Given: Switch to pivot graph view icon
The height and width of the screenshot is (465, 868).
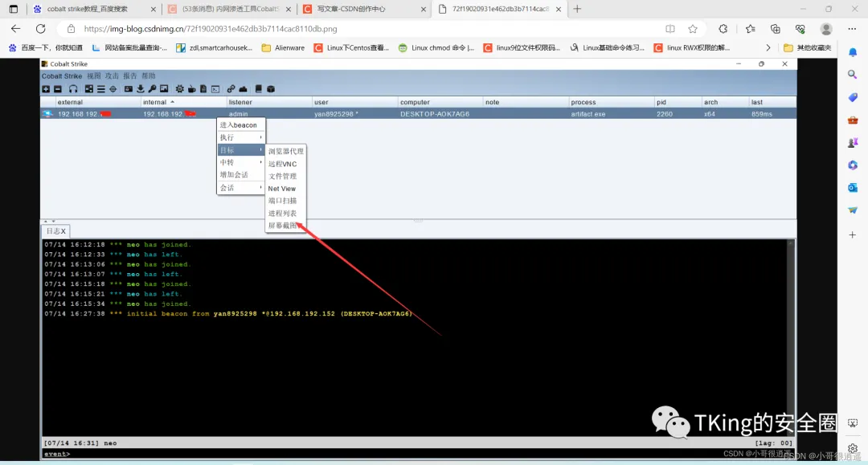Looking at the screenshot, I should (x=89, y=89).
